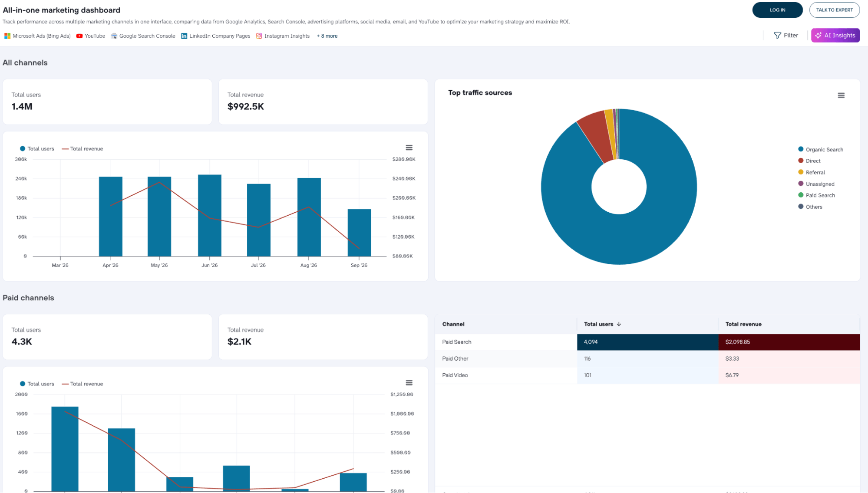The width and height of the screenshot is (868, 493).
Task: Click the Apr '26 bar in All channels chart
Action: pos(111,217)
